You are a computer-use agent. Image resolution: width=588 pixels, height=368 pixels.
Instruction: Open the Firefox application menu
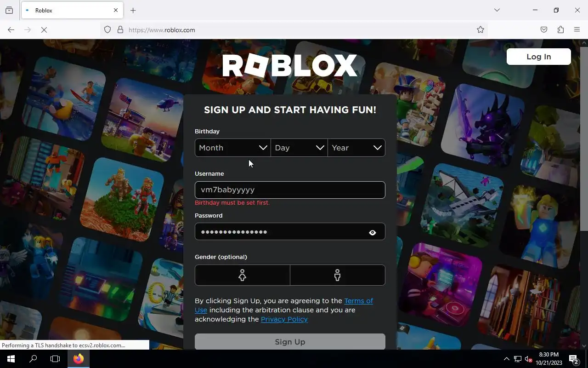click(577, 30)
